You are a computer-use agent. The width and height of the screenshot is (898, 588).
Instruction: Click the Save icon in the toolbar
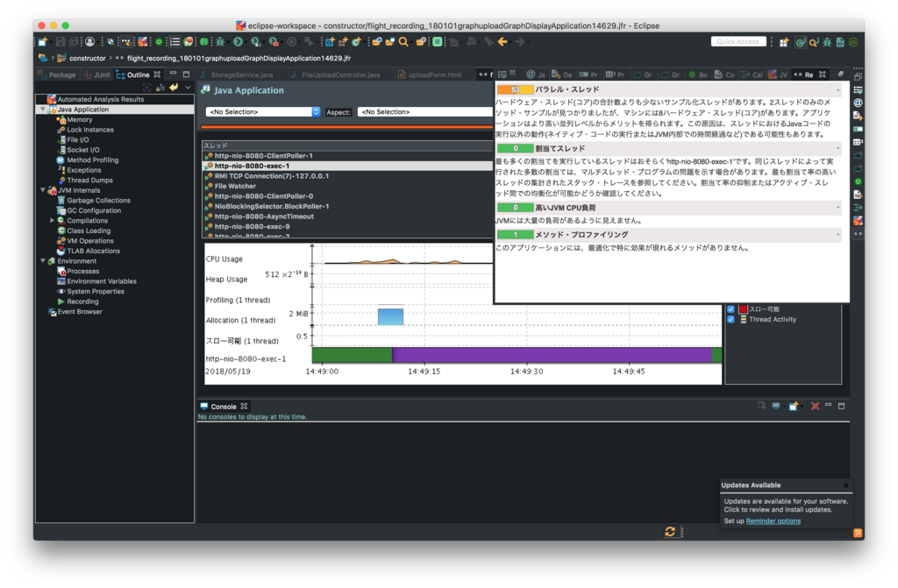point(61,41)
